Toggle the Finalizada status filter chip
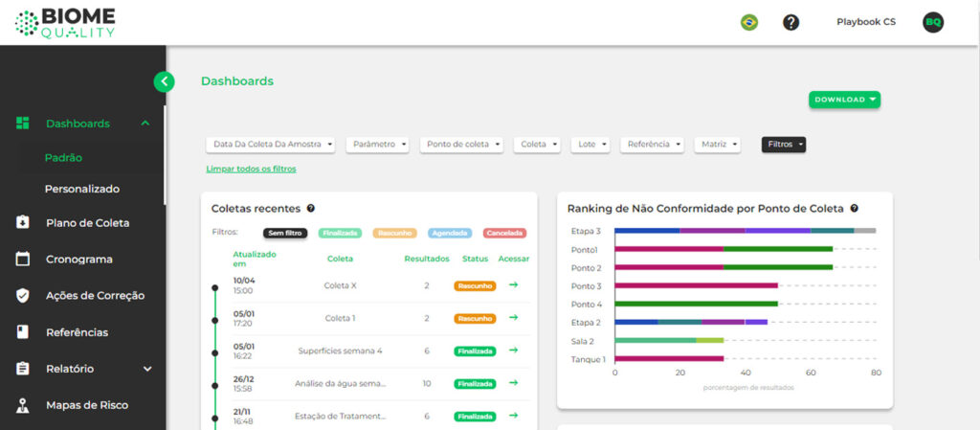The width and height of the screenshot is (980, 430). (x=340, y=233)
